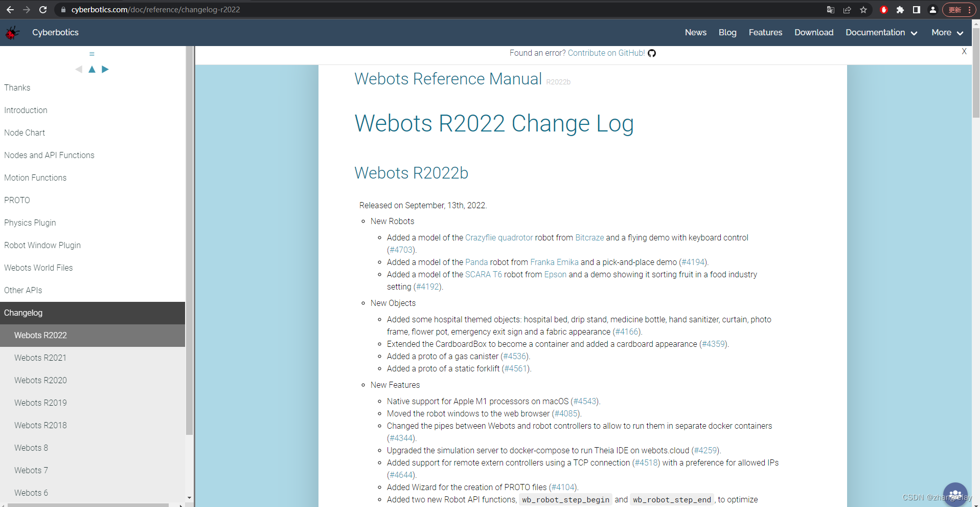Open the Features page
980x507 pixels.
pyautogui.click(x=765, y=32)
